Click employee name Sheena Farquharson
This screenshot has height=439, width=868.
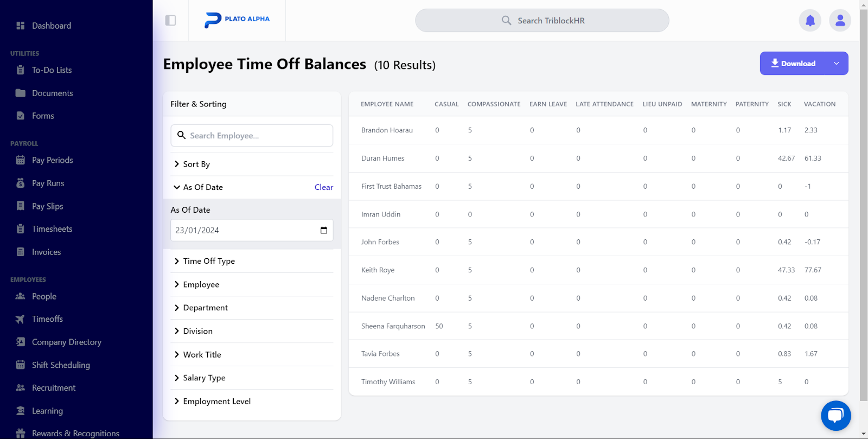coord(393,326)
